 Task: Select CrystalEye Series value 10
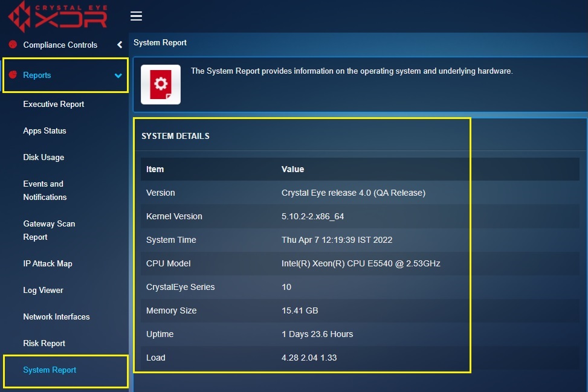pos(286,287)
